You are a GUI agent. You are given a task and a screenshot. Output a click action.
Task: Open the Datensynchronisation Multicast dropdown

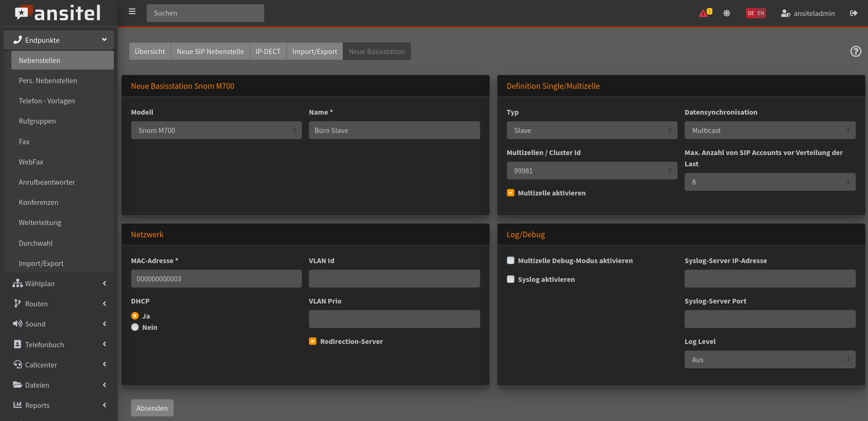[769, 131]
